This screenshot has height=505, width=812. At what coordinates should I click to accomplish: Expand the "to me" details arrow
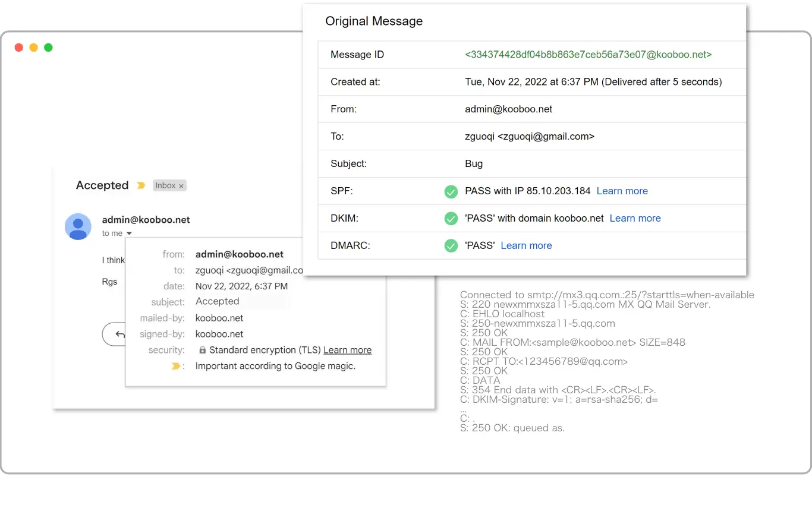[129, 233]
